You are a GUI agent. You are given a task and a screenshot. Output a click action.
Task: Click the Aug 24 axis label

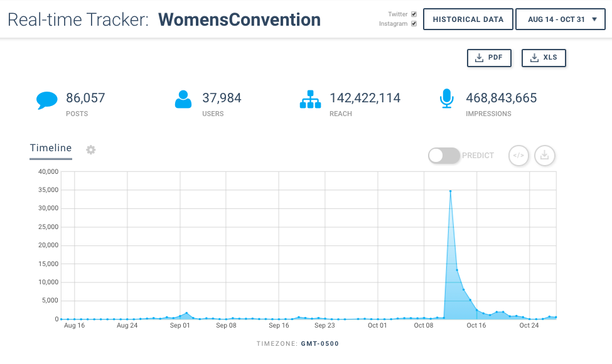click(x=127, y=325)
